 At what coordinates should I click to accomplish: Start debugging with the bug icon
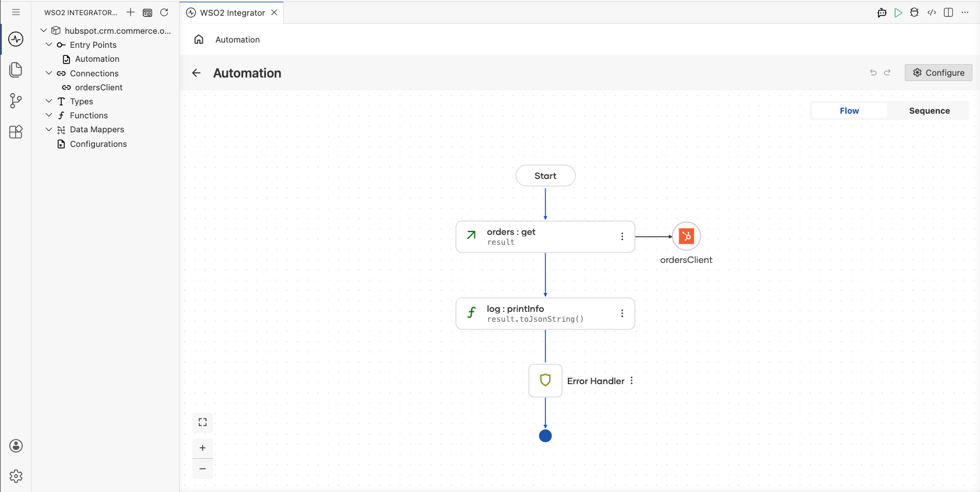pyautogui.click(x=914, y=12)
